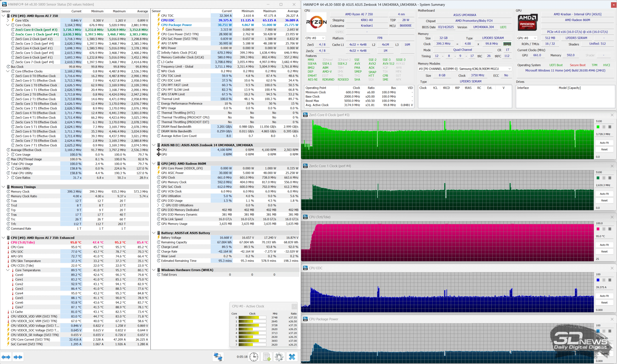This screenshot has height=364, width=617.
Task: Collapse the Core Effective Clocks node
Action: (x=8, y=71)
